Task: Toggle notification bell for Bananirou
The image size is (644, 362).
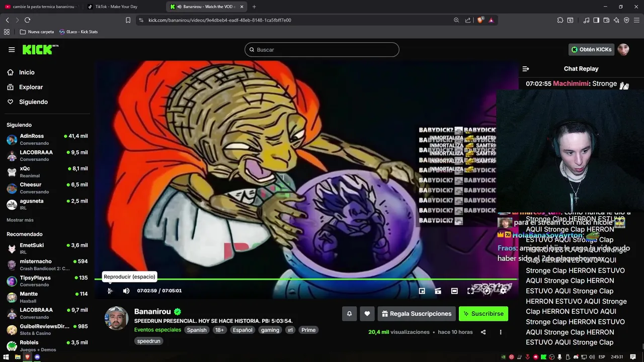Action: 349,314
